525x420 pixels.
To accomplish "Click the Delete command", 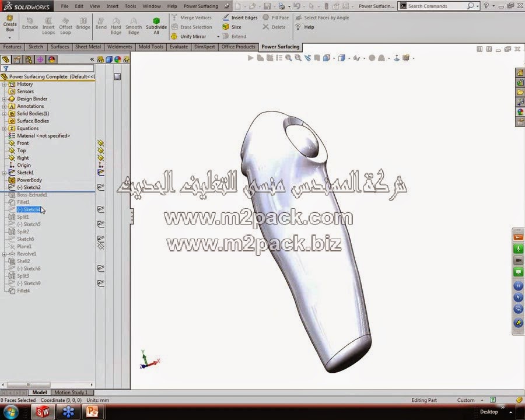I will pos(274,27).
